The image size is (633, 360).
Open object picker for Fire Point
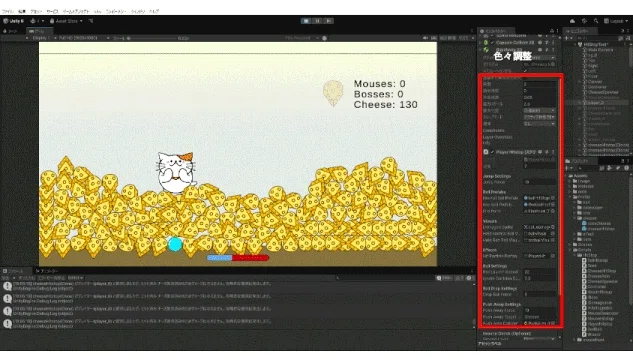[x=553, y=211]
